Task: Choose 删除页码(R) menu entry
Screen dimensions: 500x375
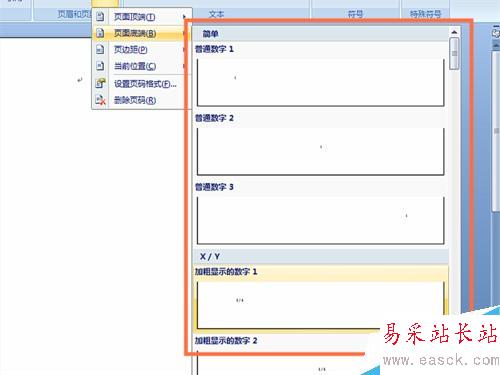Action: pyautogui.click(x=142, y=100)
